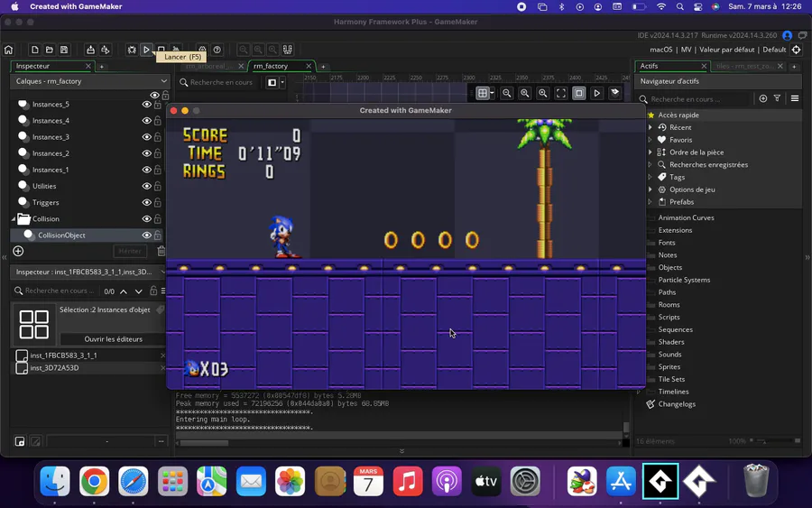Click the add layer plus circle icon
This screenshot has height=508, width=812.
18,251
